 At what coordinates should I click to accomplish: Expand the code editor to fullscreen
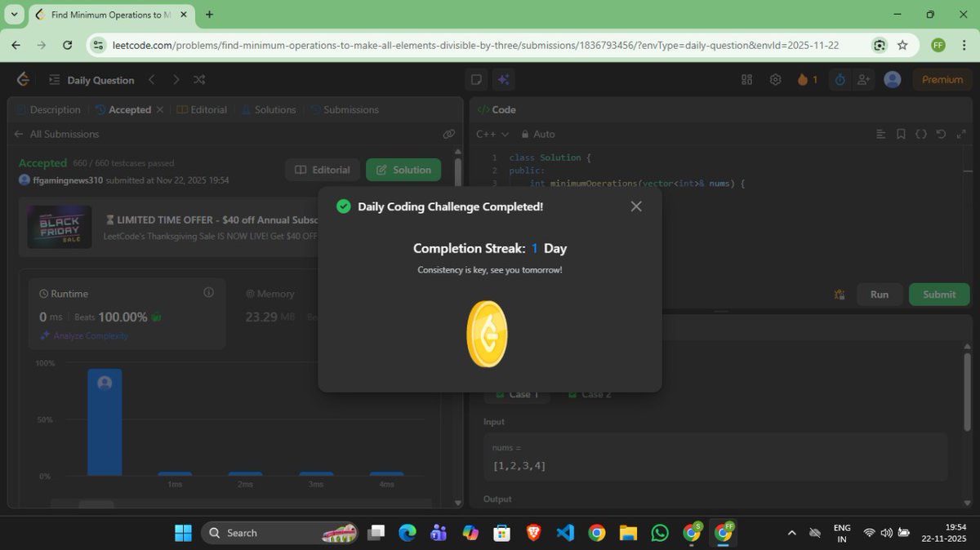click(960, 134)
